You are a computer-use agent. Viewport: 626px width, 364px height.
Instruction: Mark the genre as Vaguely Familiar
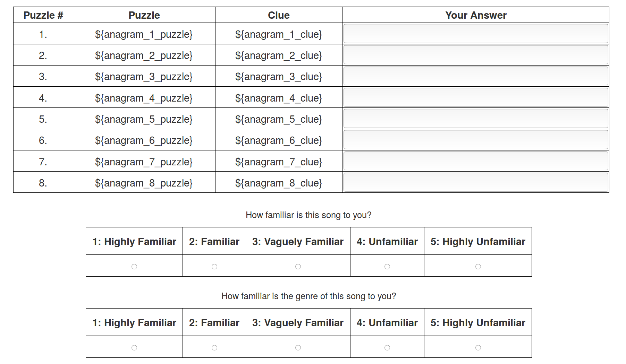(x=298, y=348)
